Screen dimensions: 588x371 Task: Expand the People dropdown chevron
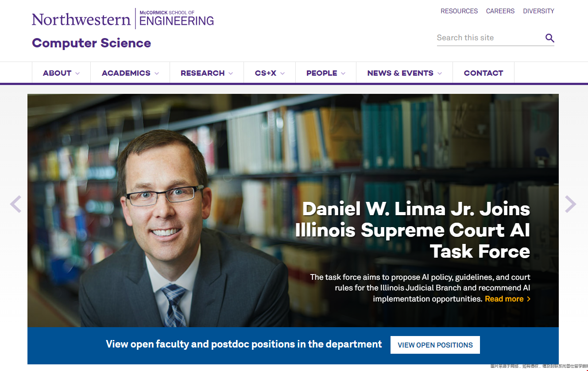343,73
